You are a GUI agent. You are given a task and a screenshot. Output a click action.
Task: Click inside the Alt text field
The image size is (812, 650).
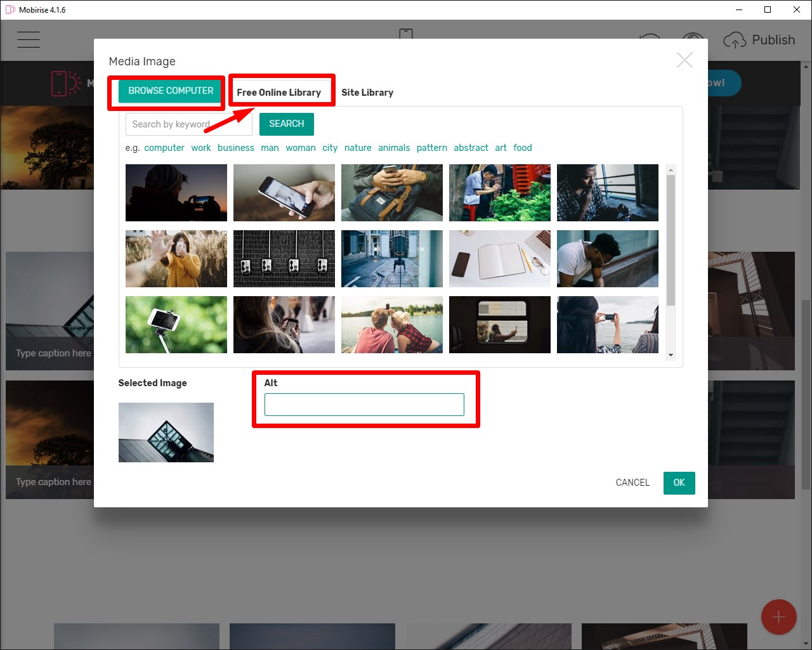(363, 404)
